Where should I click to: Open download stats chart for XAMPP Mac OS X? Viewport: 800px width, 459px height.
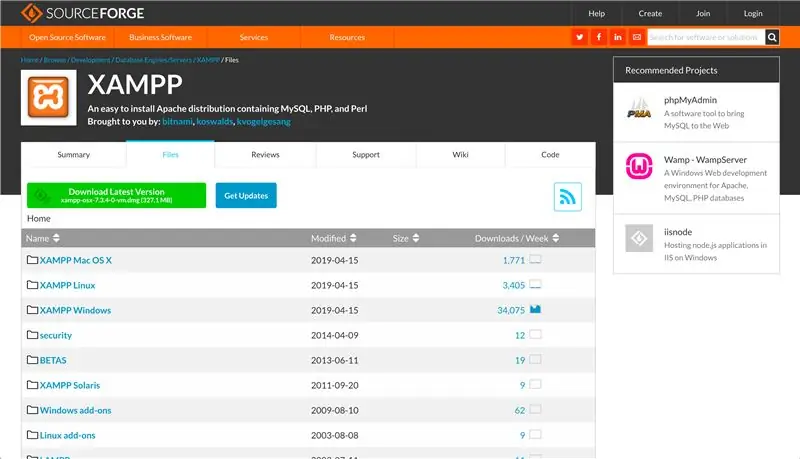click(x=535, y=259)
